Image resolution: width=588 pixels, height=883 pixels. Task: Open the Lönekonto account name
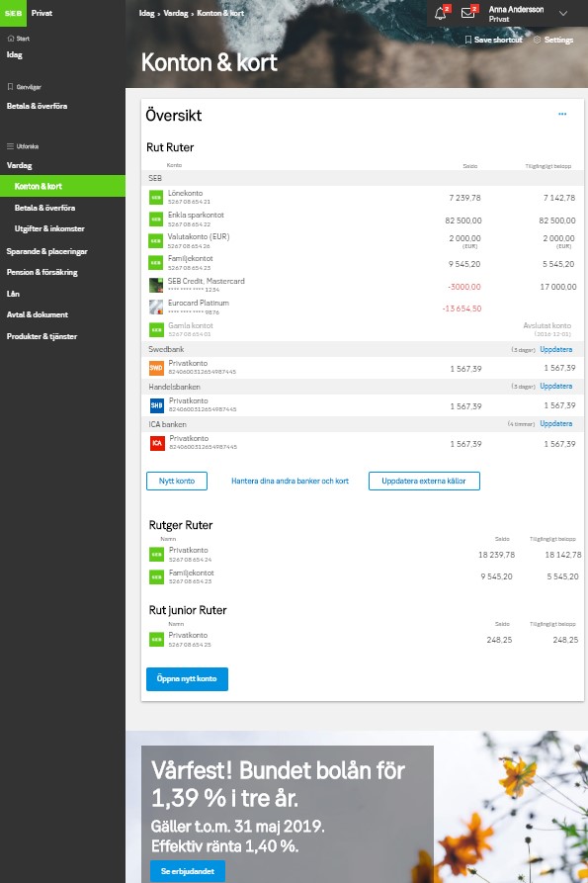coord(185,193)
